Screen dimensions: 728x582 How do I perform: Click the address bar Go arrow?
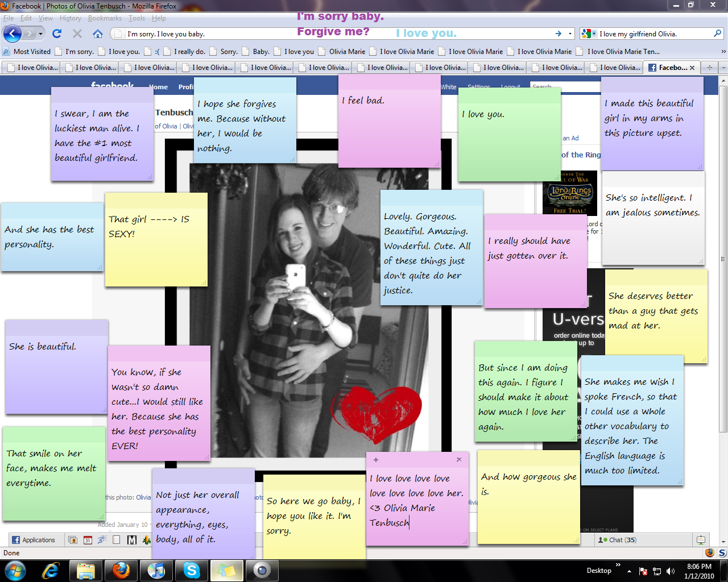click(x=559, y=34)
